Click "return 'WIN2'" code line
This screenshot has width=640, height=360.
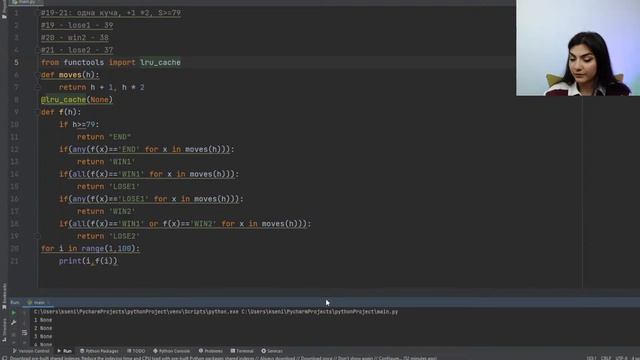pos(106,211)
